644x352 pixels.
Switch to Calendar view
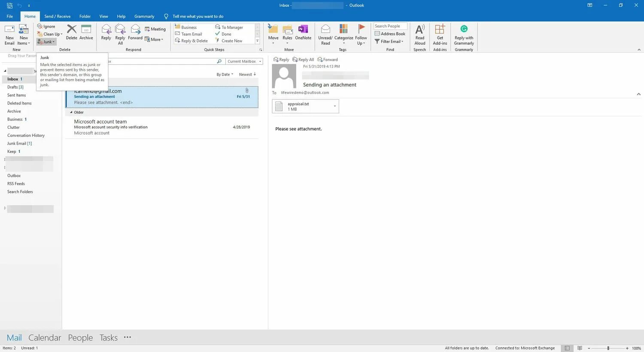click(x=45, y=338)
